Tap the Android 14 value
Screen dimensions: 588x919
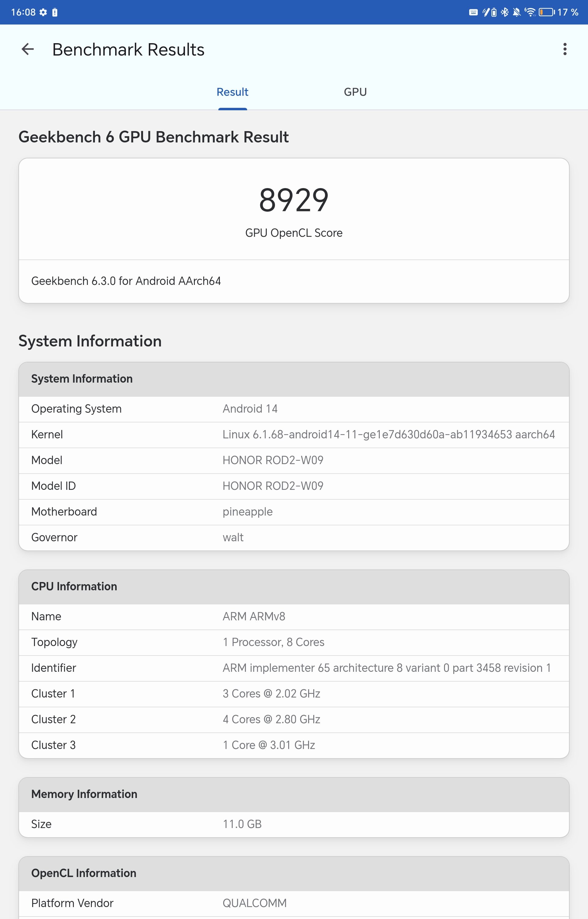pyautogui.click(x=250, y=409)
